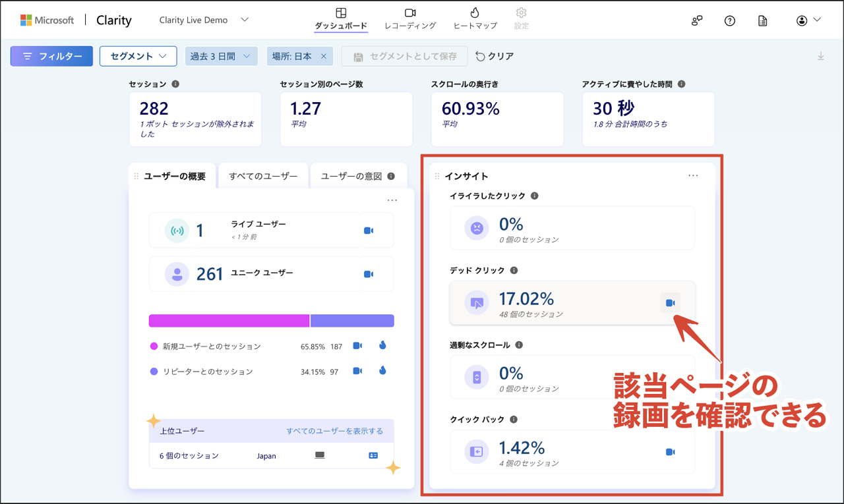Click info icon next to クイック バック

pyautogui.click(x=513, y=419)
